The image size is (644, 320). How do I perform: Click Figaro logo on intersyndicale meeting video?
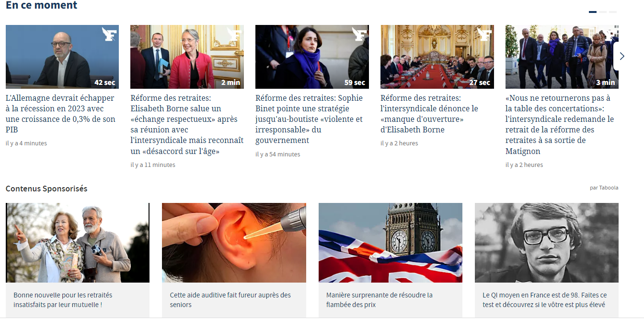(484, 34)
